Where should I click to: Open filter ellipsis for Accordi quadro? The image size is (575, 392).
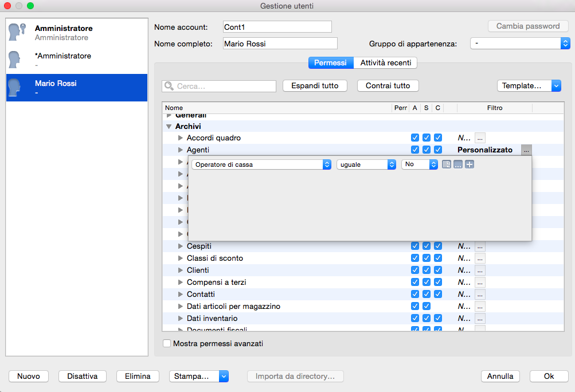point(480,138)
